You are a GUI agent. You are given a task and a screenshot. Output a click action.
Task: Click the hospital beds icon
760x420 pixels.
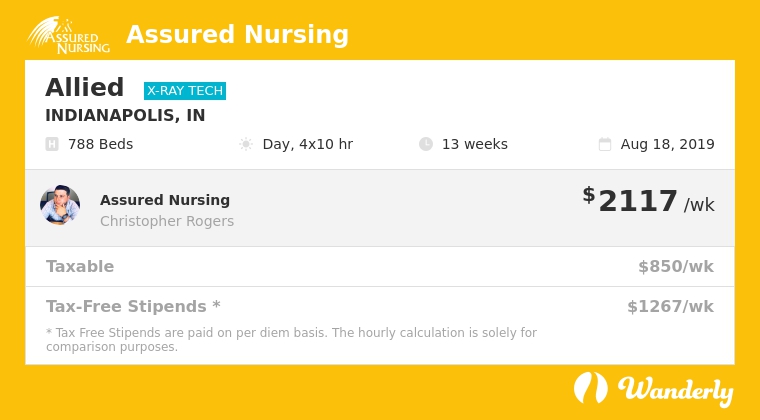(52, 144)
